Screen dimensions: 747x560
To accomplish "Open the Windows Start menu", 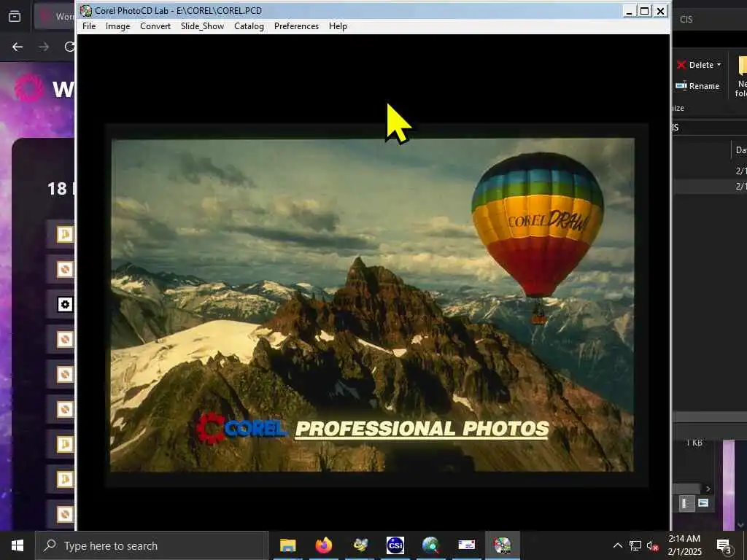I will click(18, 545).
